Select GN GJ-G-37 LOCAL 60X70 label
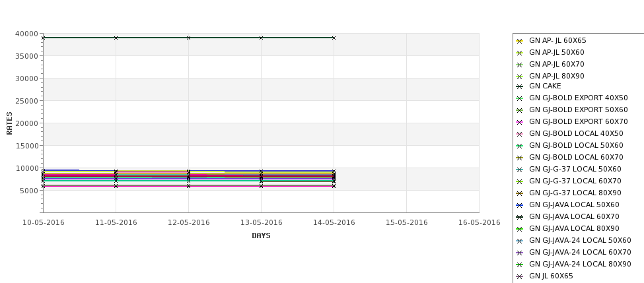 (575, 181)
